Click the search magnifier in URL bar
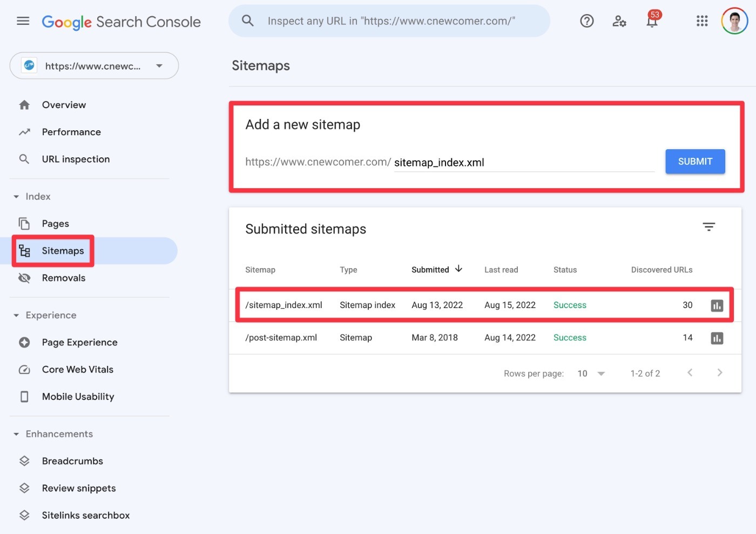 [x=248, y=21]
